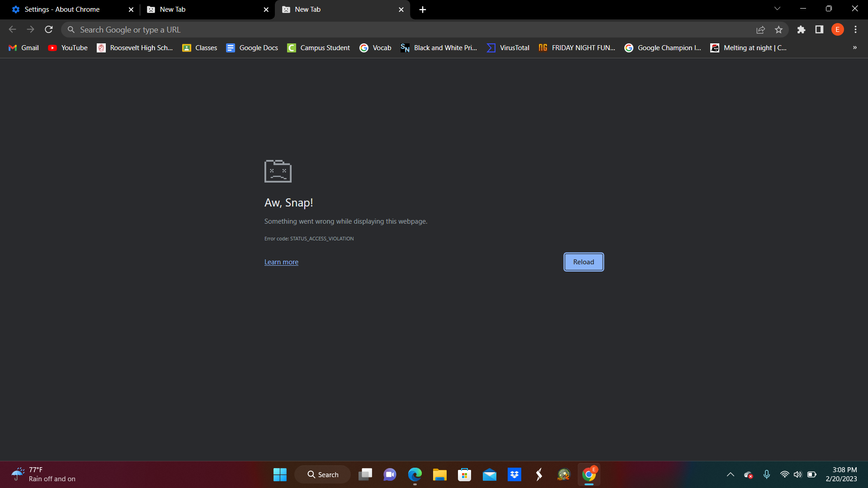Expand hidden bookmarks chevron
The height and width of the screenshot is (488, 868).
854,47
